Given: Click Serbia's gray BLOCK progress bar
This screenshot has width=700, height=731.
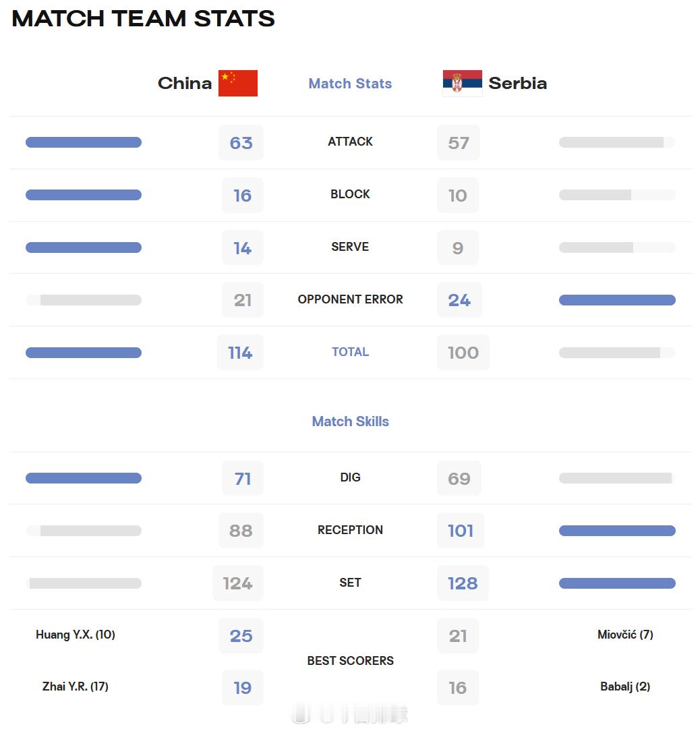Looking at the screenshot, I should pos(617,195).
